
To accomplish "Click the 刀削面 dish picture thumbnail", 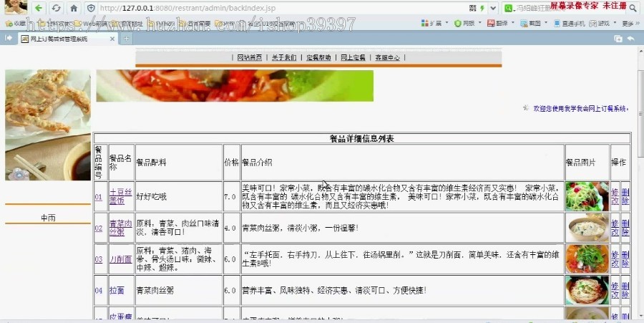I will 587,259.
